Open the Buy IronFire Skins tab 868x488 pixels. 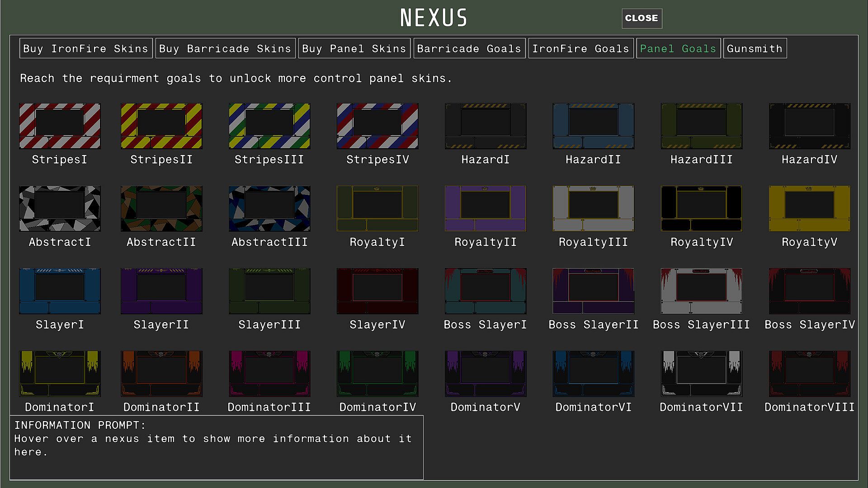point(86,48)
